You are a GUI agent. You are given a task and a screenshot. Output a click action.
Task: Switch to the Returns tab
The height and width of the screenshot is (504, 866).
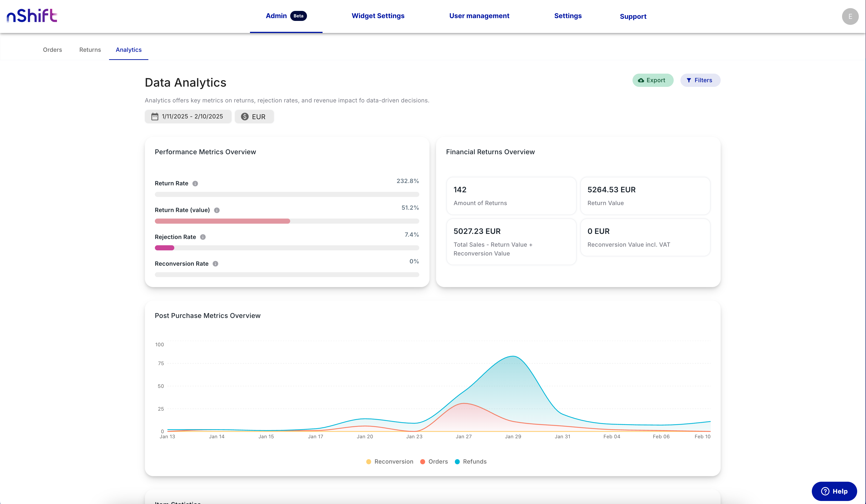click(90, 50)
